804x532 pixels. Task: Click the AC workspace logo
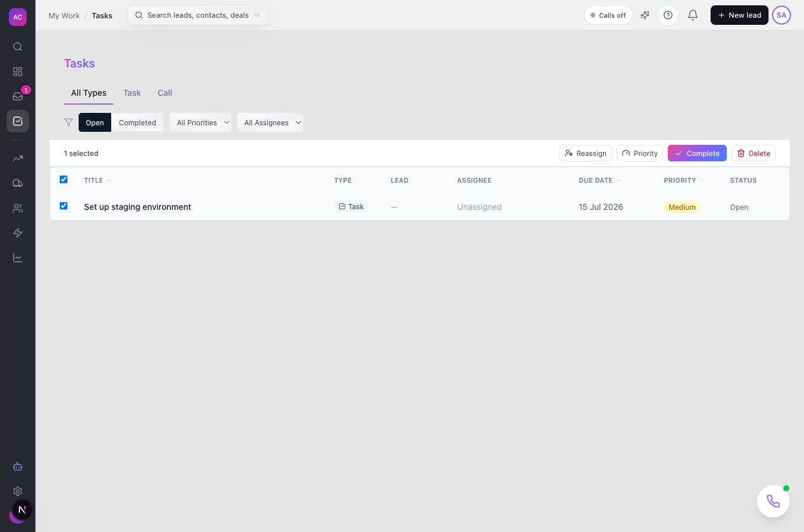[x=18, y=17]
